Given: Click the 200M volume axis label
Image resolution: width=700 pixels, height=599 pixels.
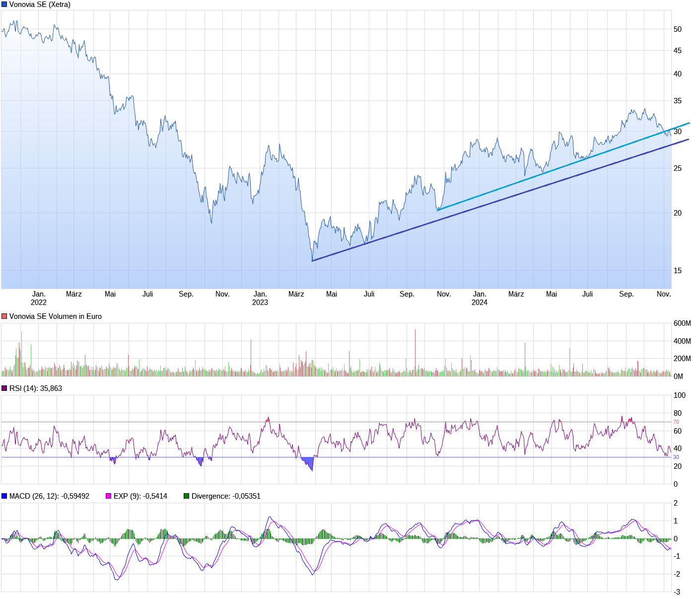Looking at the screenshot, I should pos(682,359).
